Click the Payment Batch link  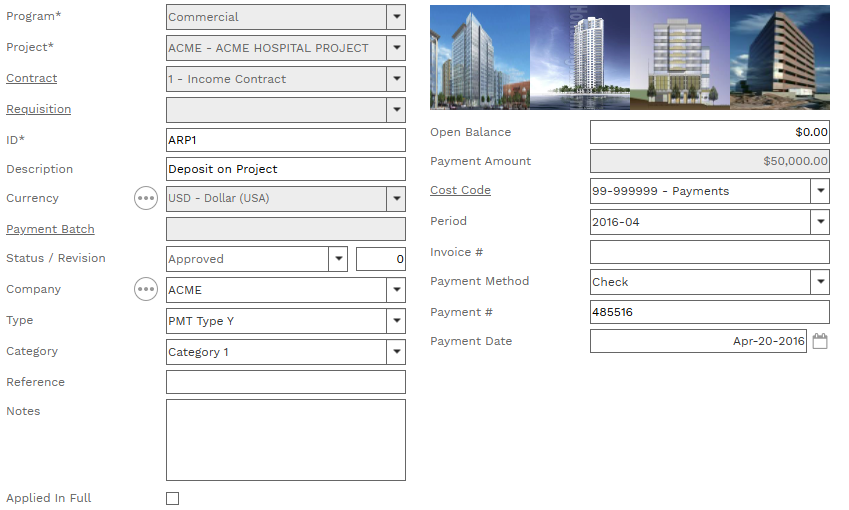pos(50,229)
